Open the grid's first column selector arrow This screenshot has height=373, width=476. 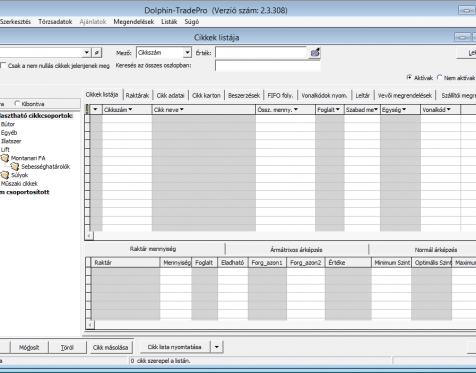(x=96, y=109)
